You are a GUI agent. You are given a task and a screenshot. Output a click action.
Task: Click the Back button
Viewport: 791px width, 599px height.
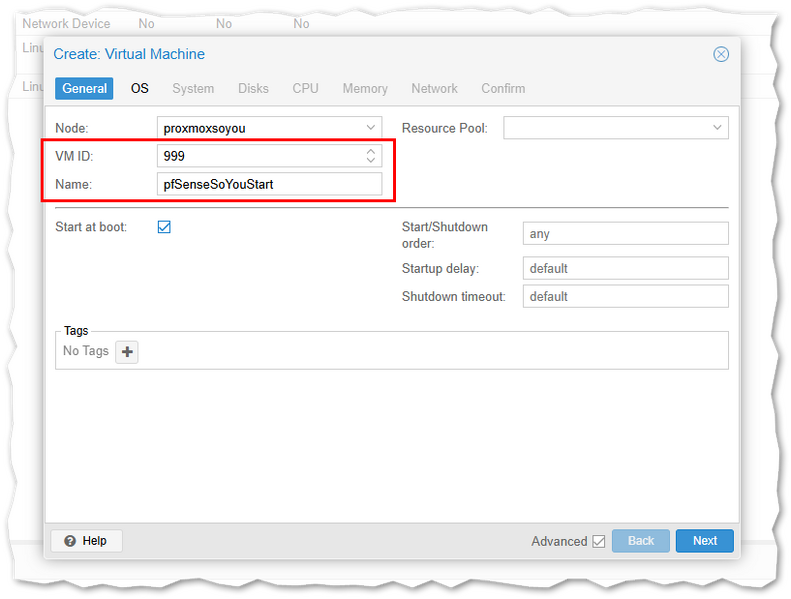coord(640,541)
